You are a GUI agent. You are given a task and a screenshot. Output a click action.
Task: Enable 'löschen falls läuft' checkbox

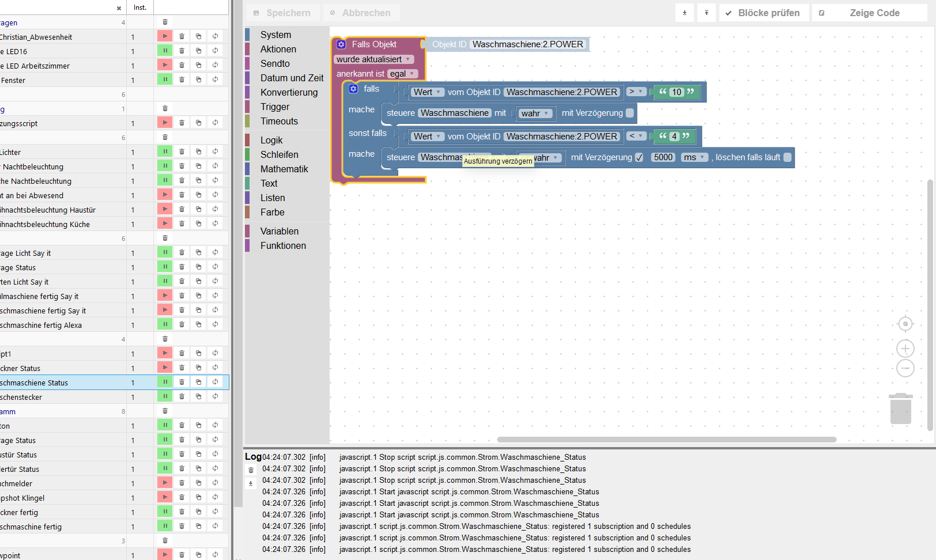tap(787, 157)
